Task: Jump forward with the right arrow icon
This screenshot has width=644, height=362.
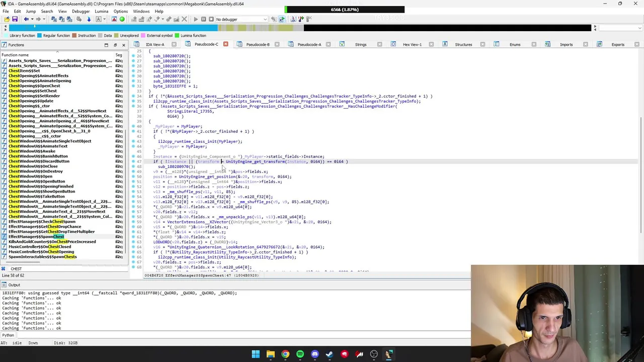Action: (38, 19)
